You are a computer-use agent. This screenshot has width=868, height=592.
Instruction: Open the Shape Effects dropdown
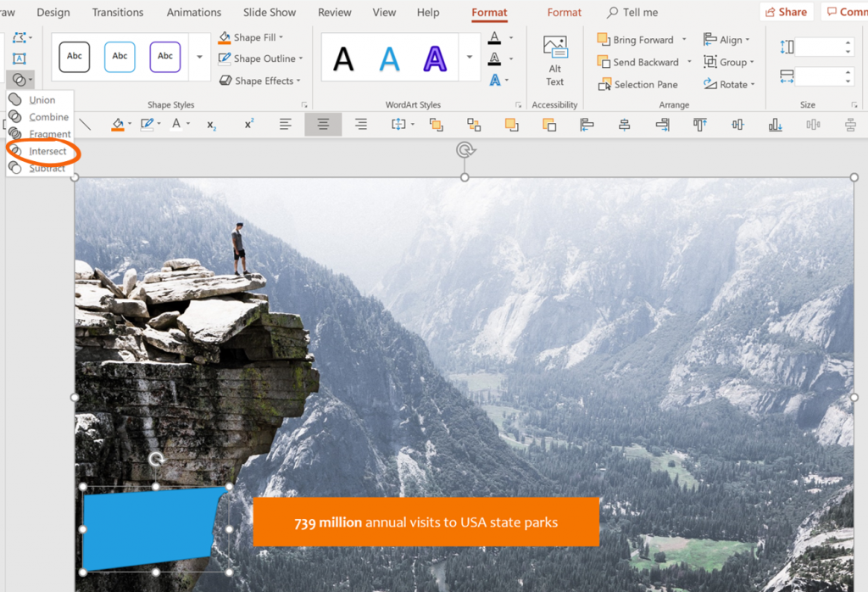click(x=256, y=81)
